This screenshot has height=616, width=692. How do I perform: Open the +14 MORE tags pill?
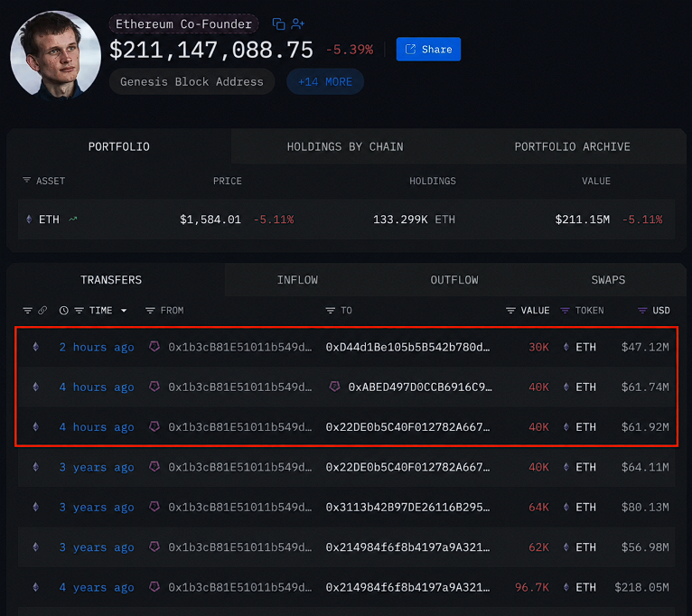tap(325, 81)
